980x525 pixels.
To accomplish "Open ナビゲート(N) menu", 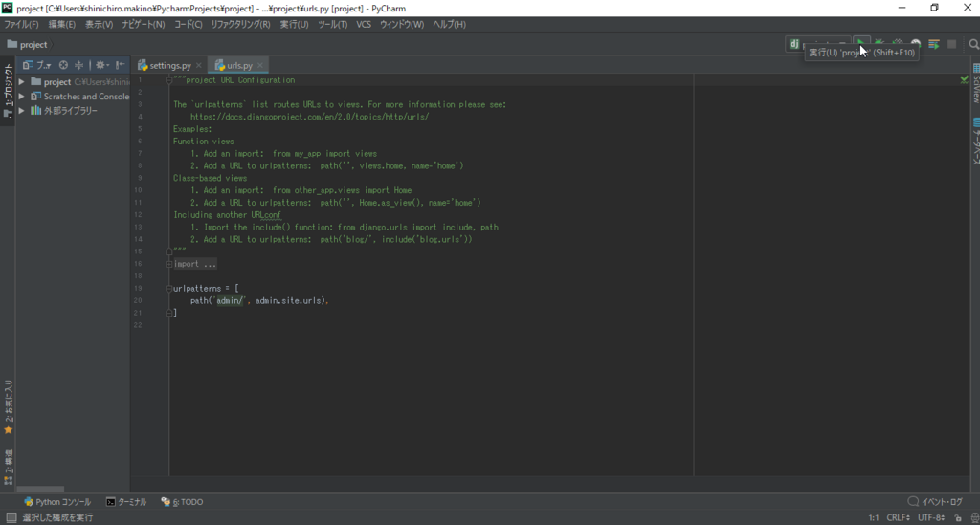I will [x=144, y=24].
